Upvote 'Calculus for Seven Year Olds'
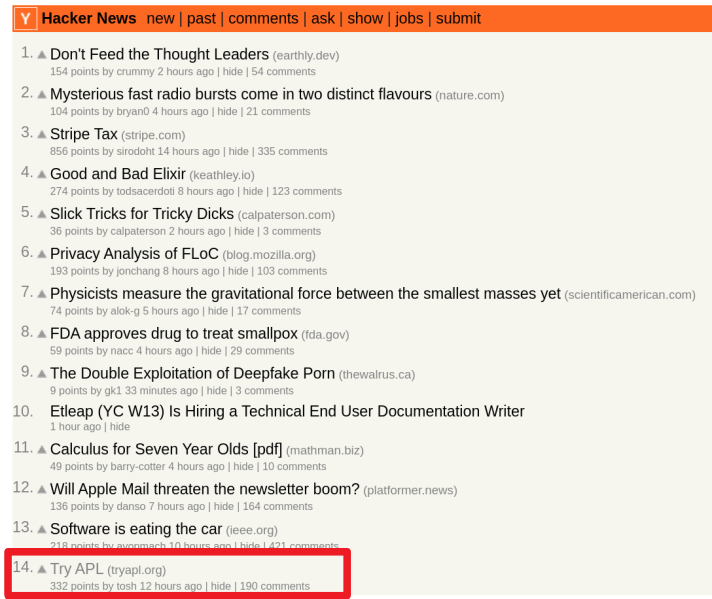 tap(42, 450)
